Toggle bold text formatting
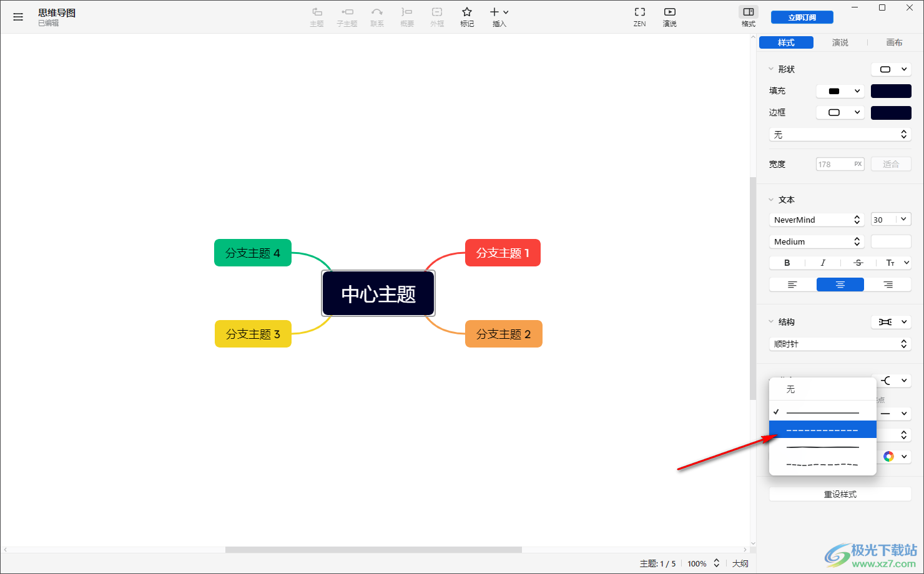Image resolution: width=924 pixels, height=574 pixels. [787, 263]
